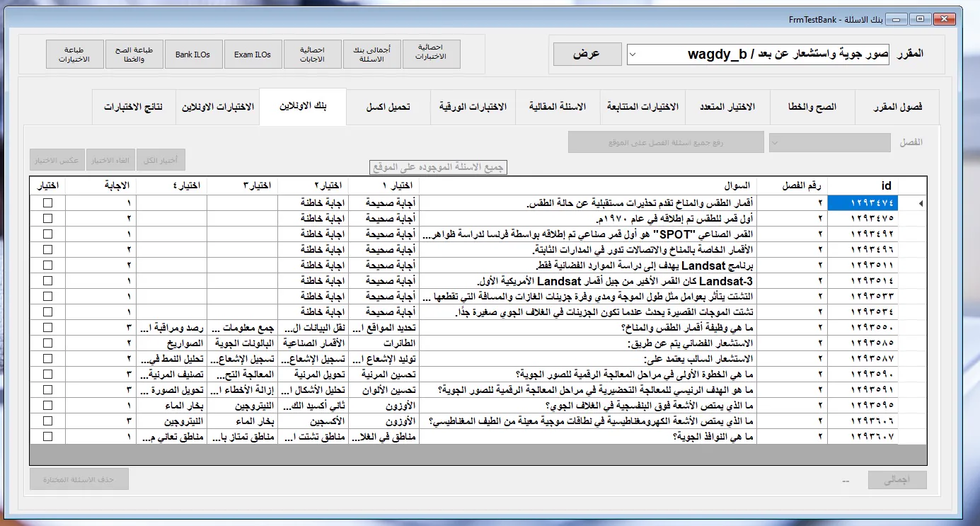Click تحسين الألوان cell in row ١٢٩٣٥٩١
This screenshot has height=526, width=980.
(384, 390)
